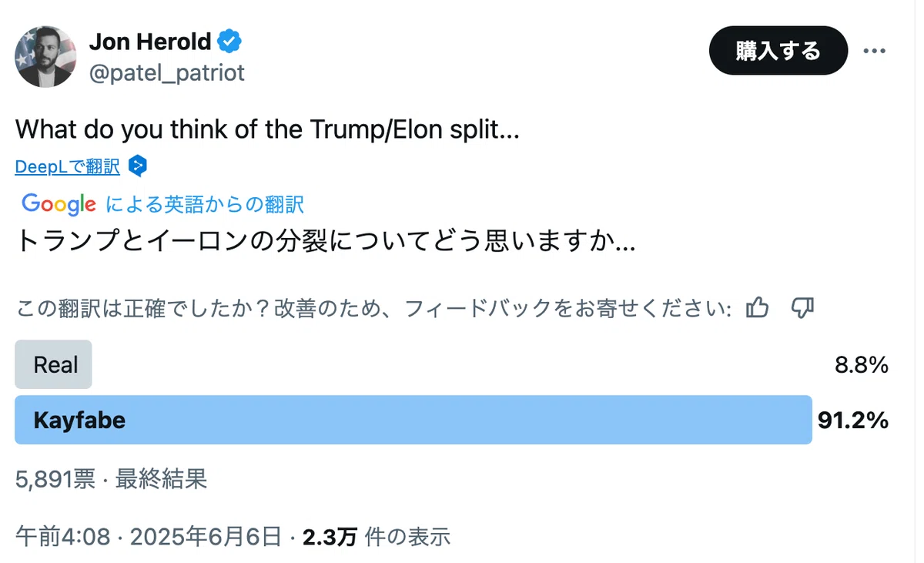The image size is (924, 563).
Task: Click the Google logo
Action: (59, 204)
